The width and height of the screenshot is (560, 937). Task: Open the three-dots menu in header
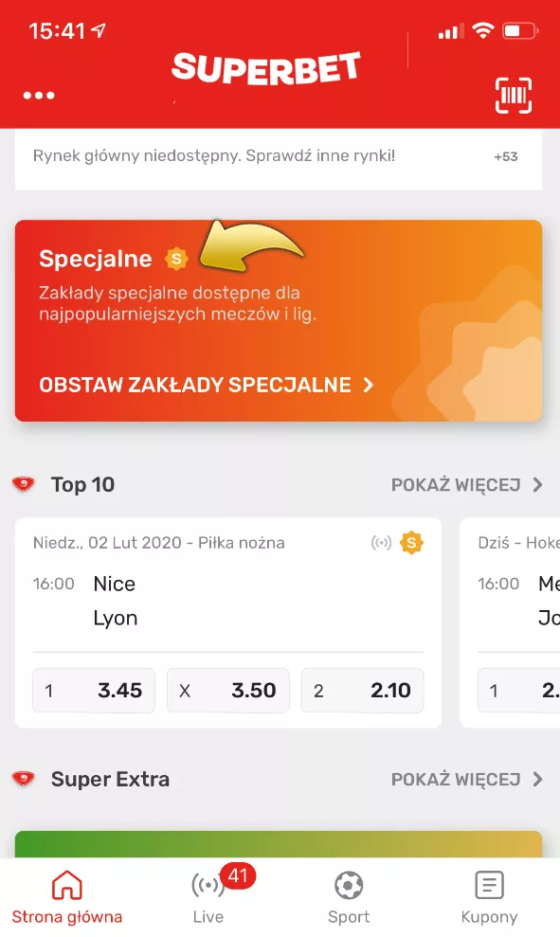(x=39, y=95)
